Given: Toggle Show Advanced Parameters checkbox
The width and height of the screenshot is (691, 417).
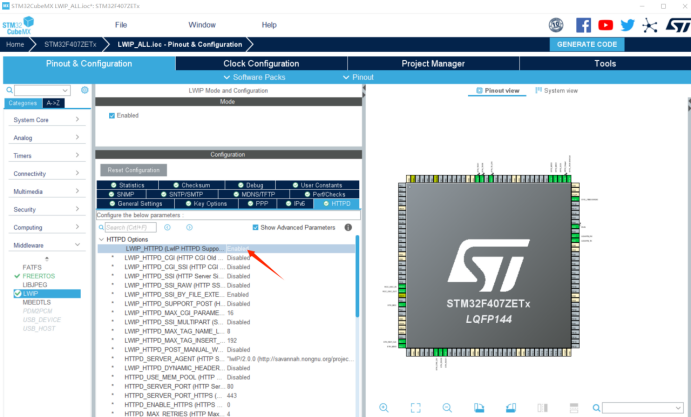Looking at the screenshot, I should 255,227.
